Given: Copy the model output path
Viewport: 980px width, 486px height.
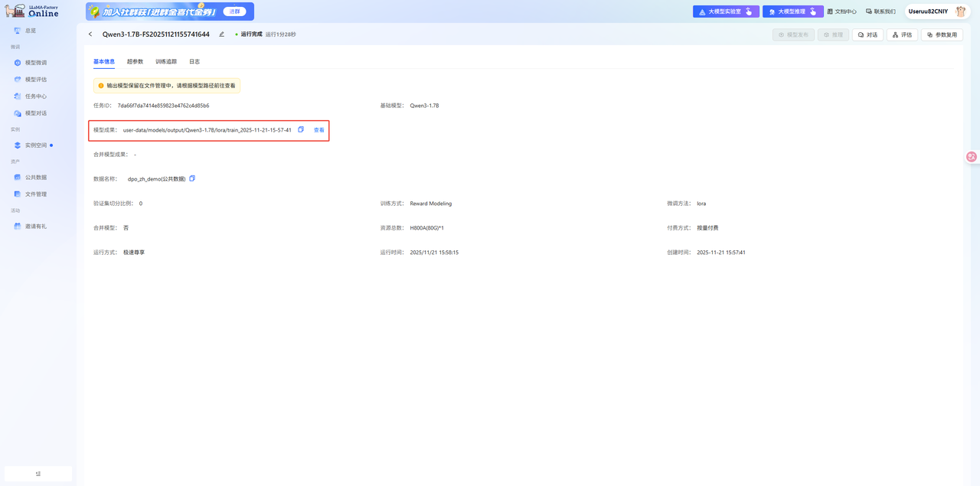Looking at the screenshot, I should pyautogui.click(x=301, y=130).
